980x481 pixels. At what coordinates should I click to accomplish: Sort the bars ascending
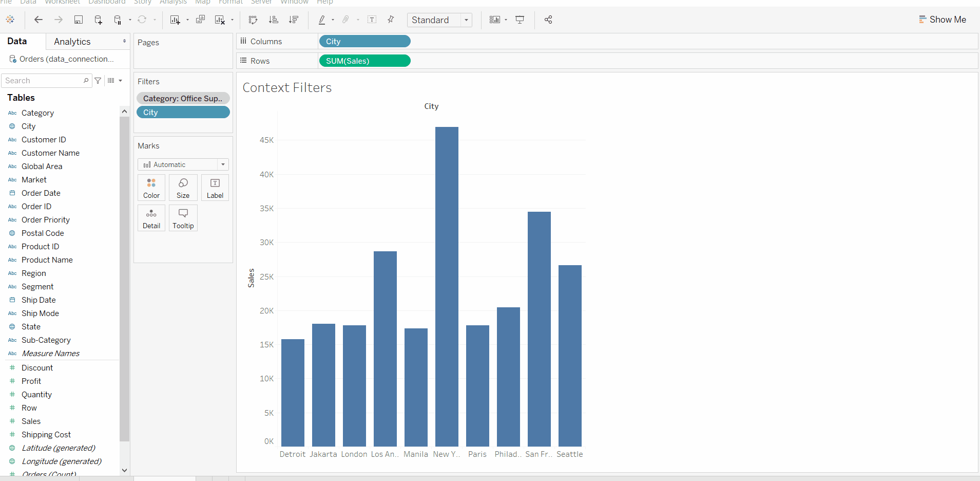pyautogui.click(x=274, y=20)
